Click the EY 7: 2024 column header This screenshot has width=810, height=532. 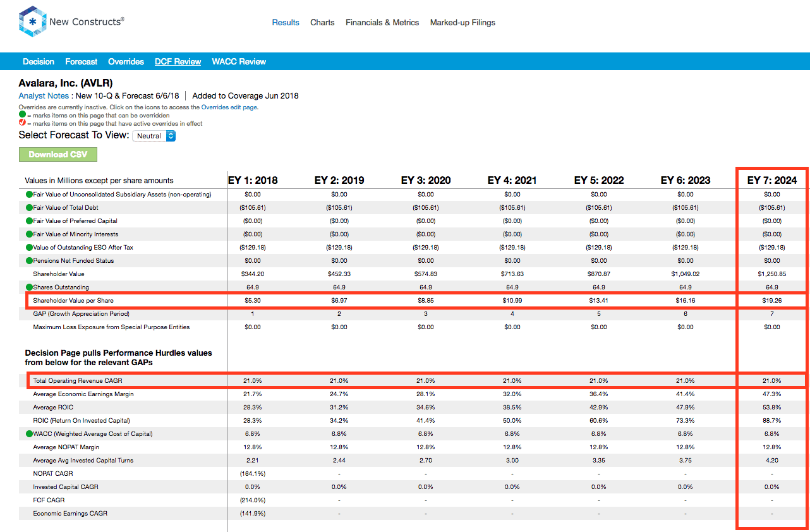click(772, 180)
